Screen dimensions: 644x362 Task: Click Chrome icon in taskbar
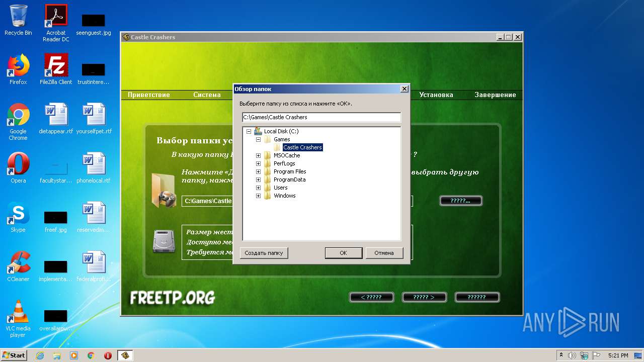click(x=91, y=355)
